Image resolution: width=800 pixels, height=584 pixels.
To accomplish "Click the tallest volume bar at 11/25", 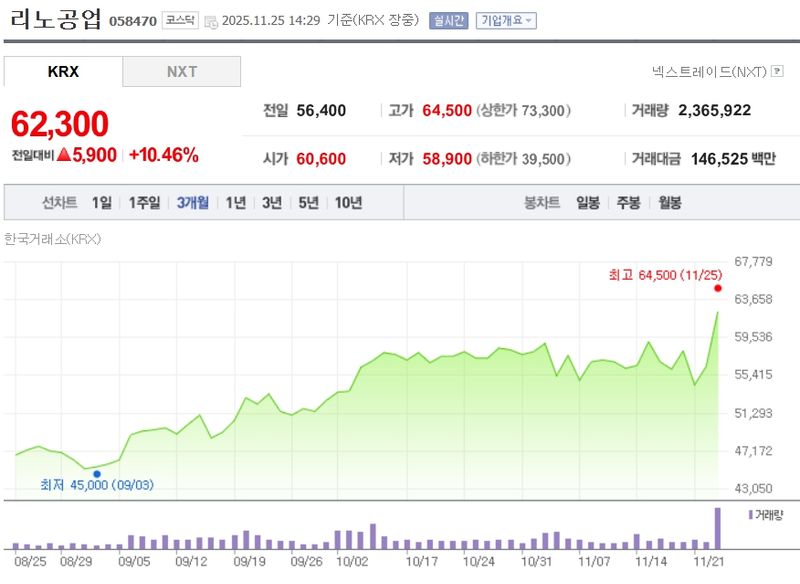I will click(x=718, y=528).
